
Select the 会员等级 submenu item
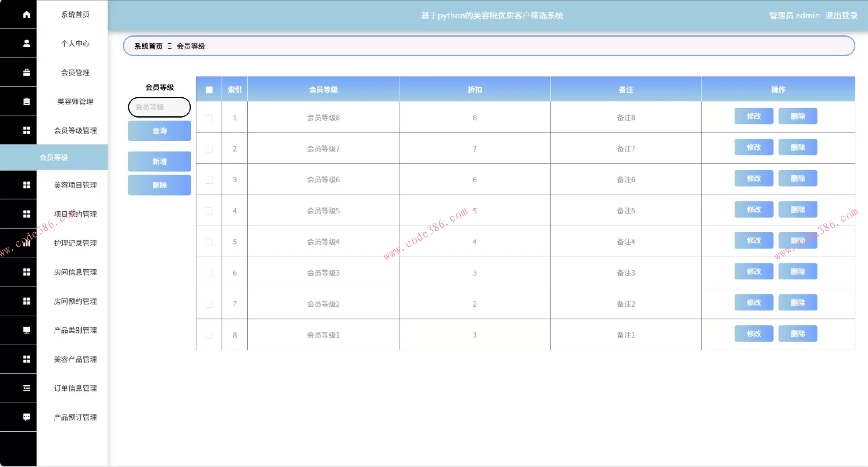pos(54,157)
